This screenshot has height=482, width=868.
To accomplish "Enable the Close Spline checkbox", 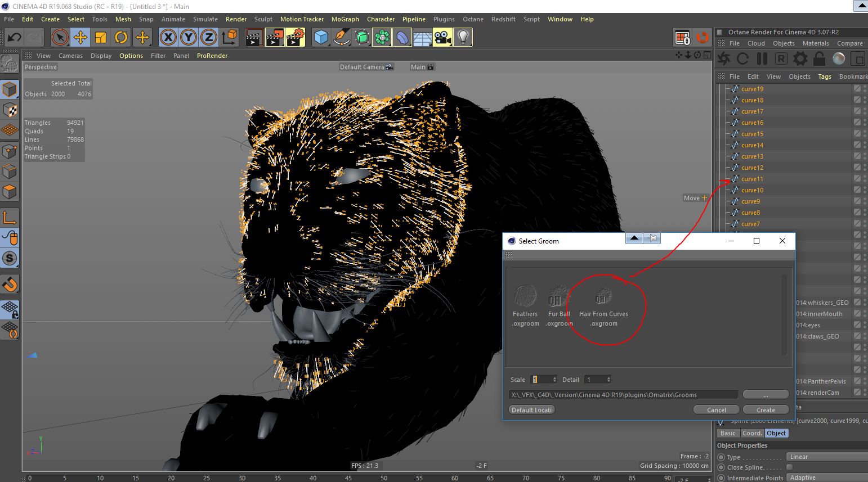I will click(789, 467).
